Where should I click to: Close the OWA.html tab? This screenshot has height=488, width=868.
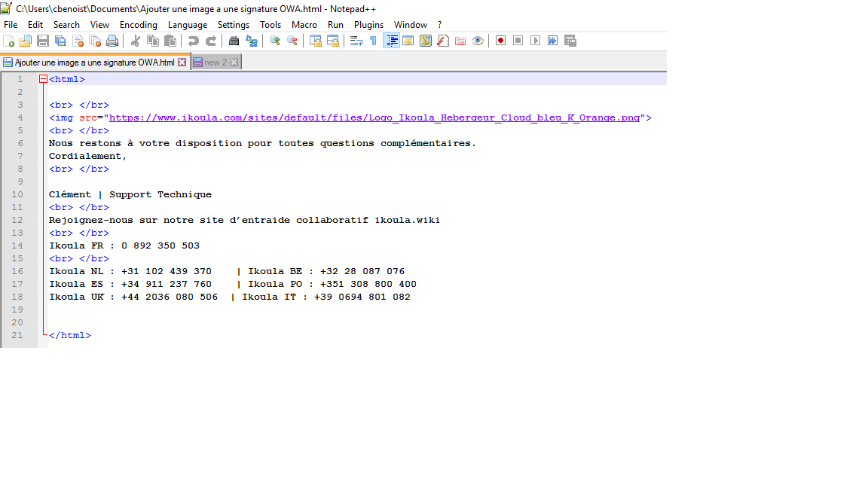pos(182,63)
